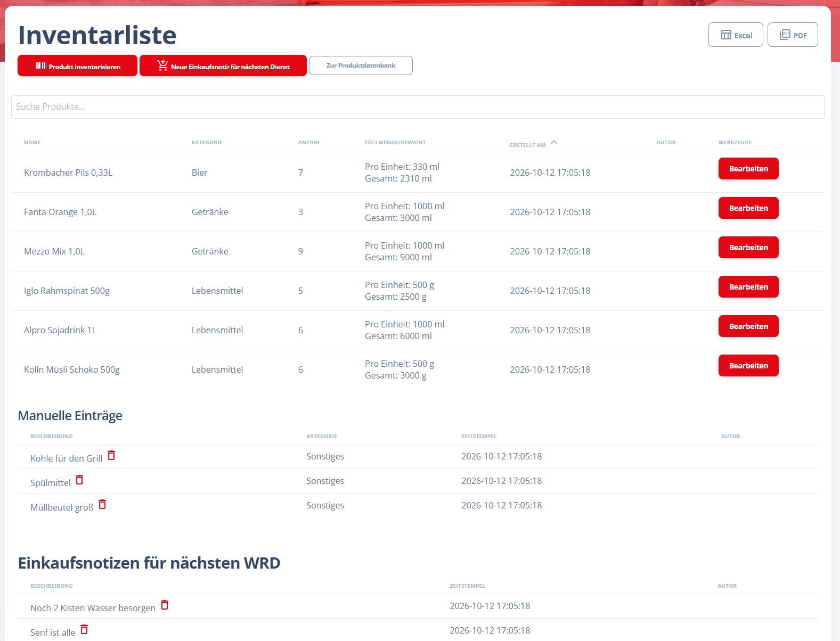Click 'Noch 2 Kisten Wasser besorgen' note text
Viewport: 840px width, 641px height.
(93, 608)
